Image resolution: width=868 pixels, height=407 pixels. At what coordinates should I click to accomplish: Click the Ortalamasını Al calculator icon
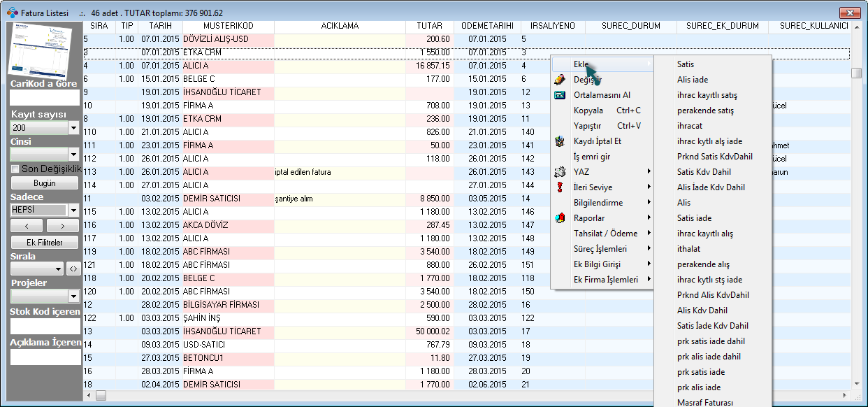point(559,95)
